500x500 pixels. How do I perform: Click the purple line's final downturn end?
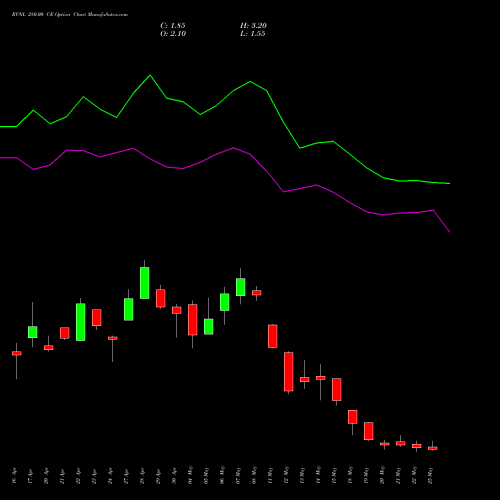click(450, 232)
